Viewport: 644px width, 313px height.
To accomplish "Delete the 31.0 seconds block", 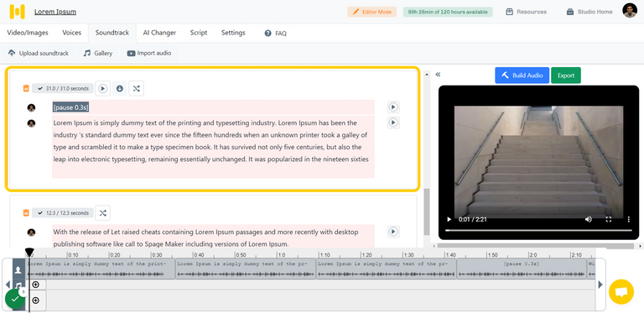I will [26, 88].
